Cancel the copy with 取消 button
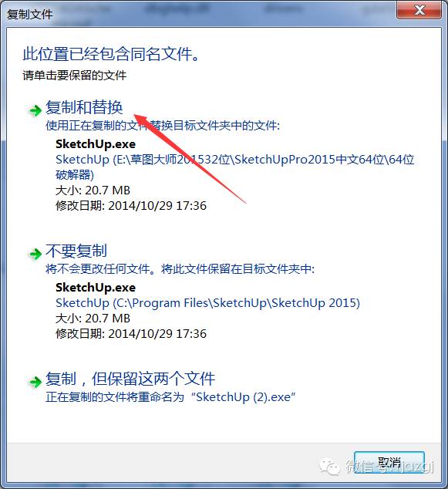448x489 pixels. tap(389, 462)
